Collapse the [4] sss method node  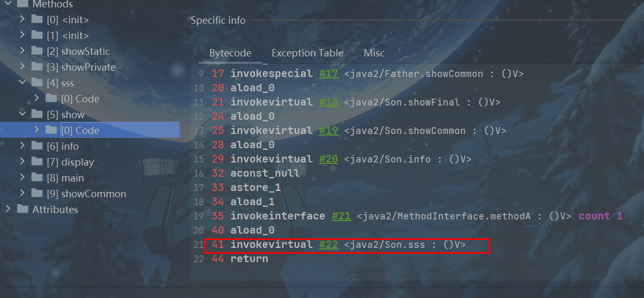(22, 83)
